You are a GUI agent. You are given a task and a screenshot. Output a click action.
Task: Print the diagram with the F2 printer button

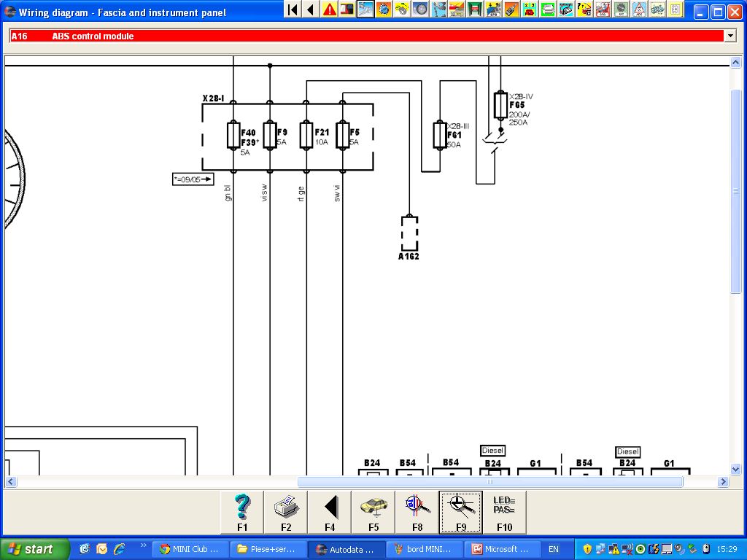coord(286,512)
